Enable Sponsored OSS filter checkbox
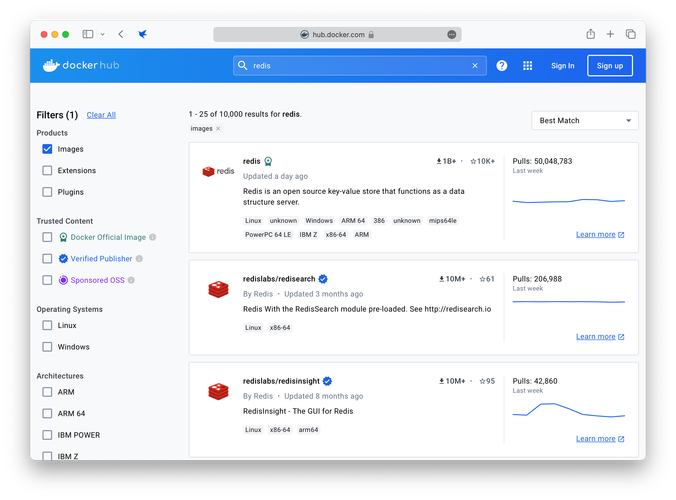This screenshot has height=500, width=676. pos(47,280)
